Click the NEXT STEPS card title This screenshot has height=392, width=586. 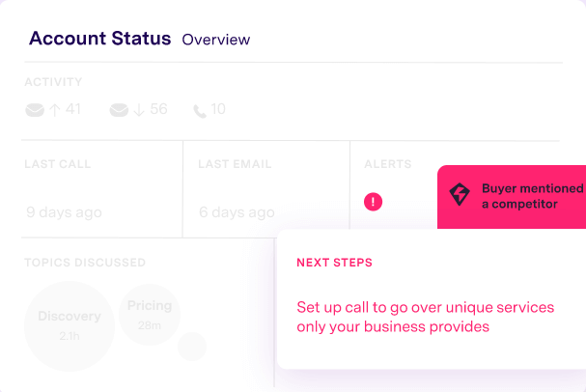[x=334, y=263]
